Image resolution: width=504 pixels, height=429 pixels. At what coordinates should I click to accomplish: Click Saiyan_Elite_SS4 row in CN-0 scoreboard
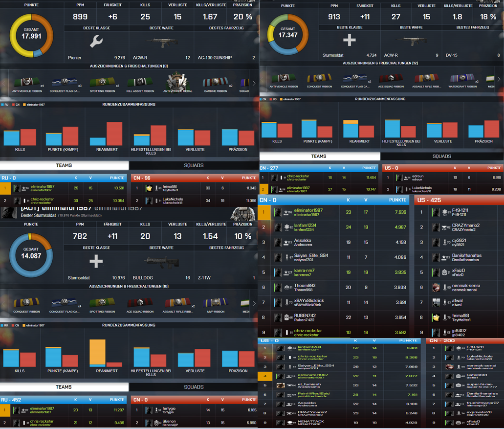pos(333,257)
